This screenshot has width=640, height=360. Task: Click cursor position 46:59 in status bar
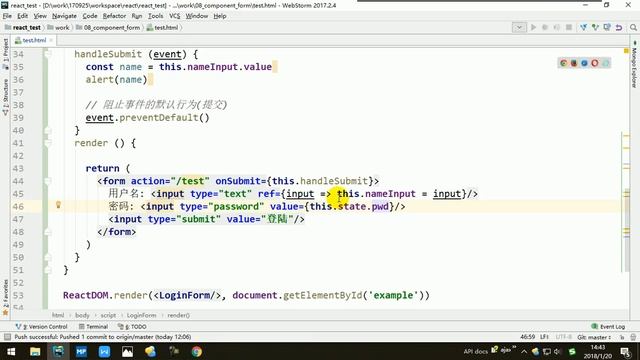pos(527,337)
